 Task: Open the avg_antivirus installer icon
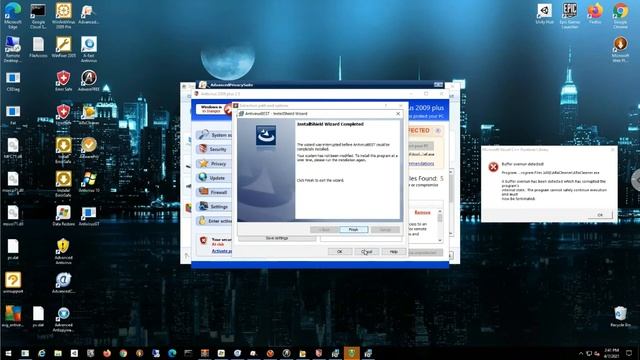[13, 317]
